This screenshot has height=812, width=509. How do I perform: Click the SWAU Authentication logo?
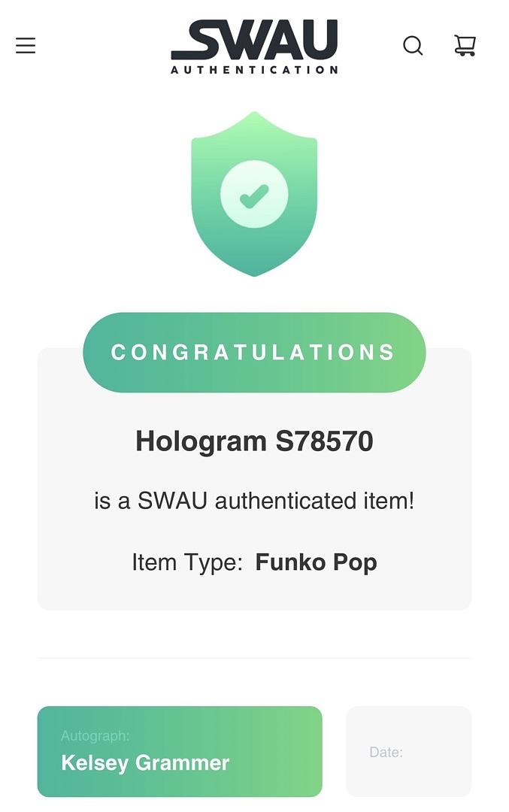[254, 47]
